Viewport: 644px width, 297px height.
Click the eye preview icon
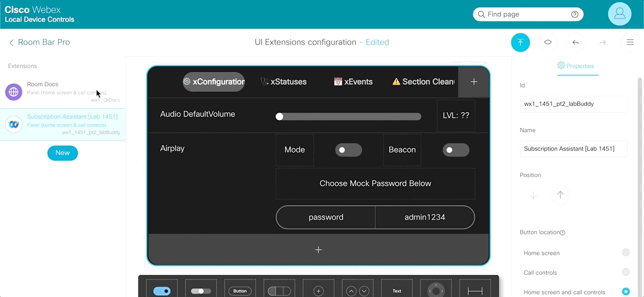pyautogui.click(x=548, y=42)
